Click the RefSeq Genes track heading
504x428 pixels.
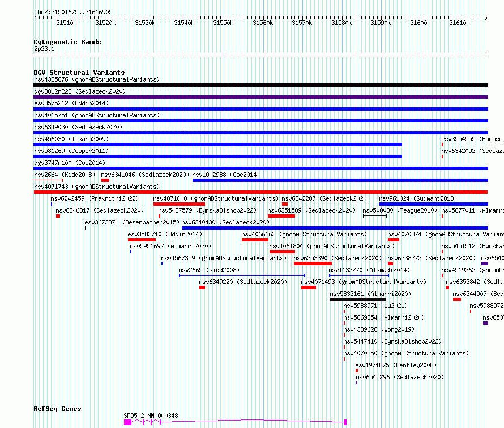(x=57, y=409)
